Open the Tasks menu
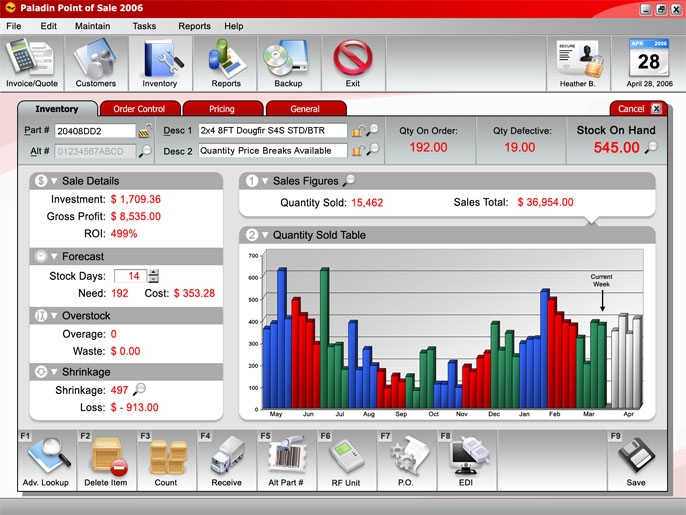 [x=144, y=26]
